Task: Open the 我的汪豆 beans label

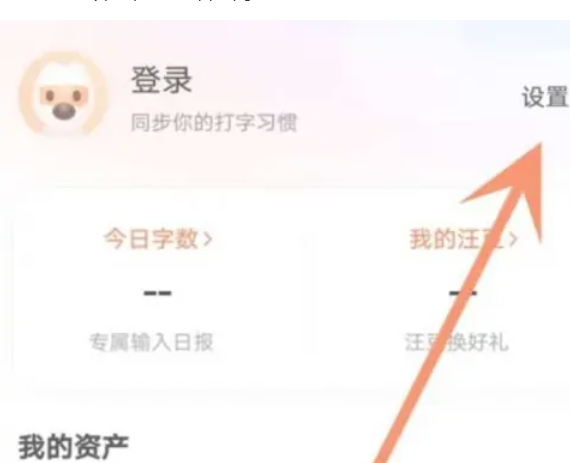Action: tap(456, 239)
